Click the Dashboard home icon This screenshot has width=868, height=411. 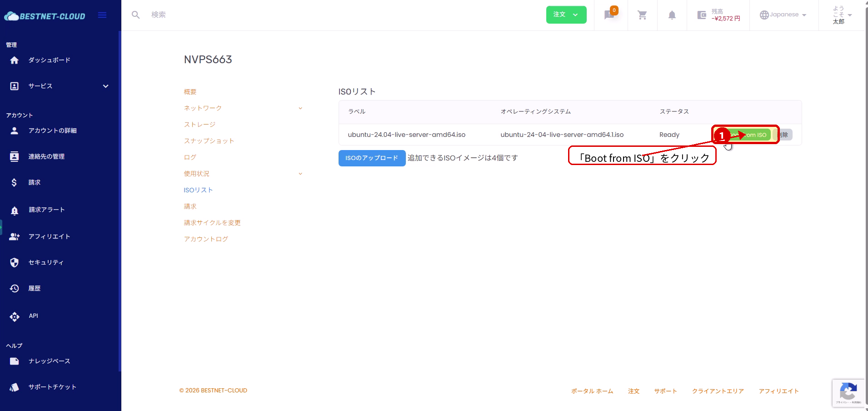tap(15, 60)
